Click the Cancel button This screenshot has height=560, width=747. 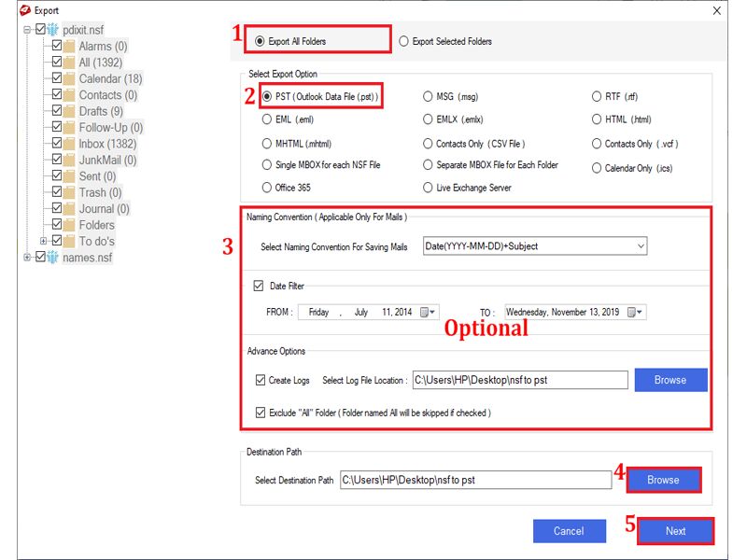click(x=568, y=531)
